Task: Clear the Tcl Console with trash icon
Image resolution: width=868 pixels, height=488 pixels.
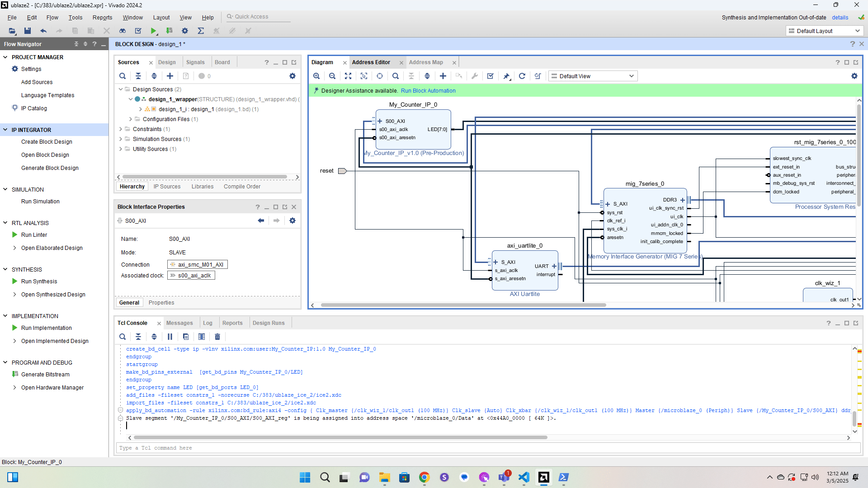Action: point(217,337)
